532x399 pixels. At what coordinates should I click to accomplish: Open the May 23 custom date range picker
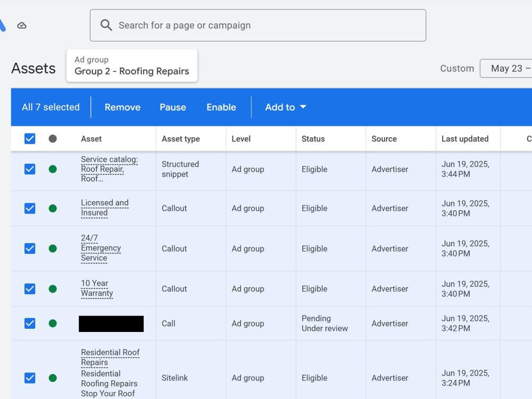(506, 69)
